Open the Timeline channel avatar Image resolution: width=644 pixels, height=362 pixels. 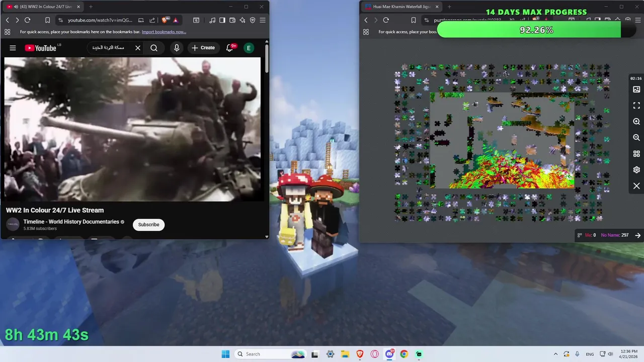click(13, 225)
